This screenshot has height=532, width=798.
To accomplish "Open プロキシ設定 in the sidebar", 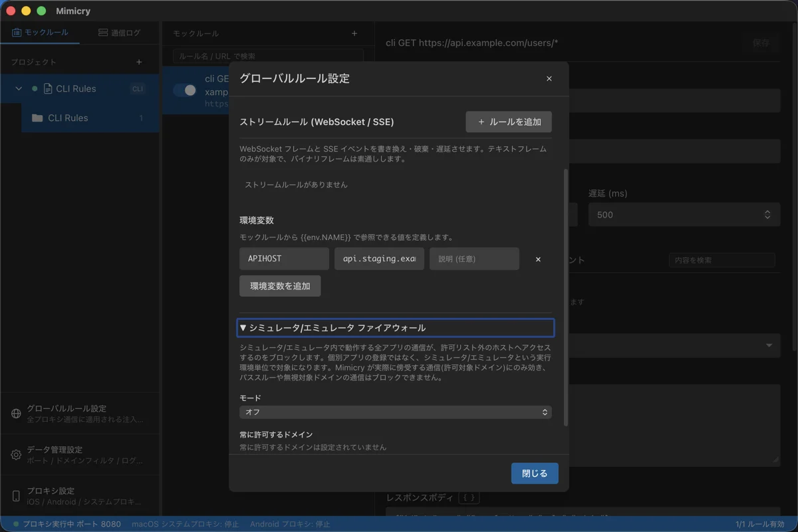I will [x=80, y=496].
